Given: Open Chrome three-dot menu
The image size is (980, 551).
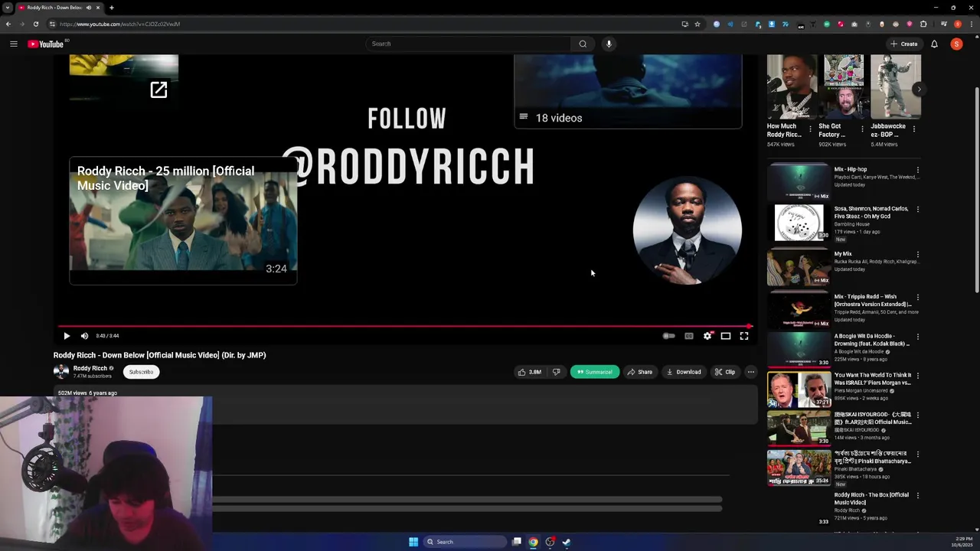Looking at the screenshot, I should tap(971, 24).
